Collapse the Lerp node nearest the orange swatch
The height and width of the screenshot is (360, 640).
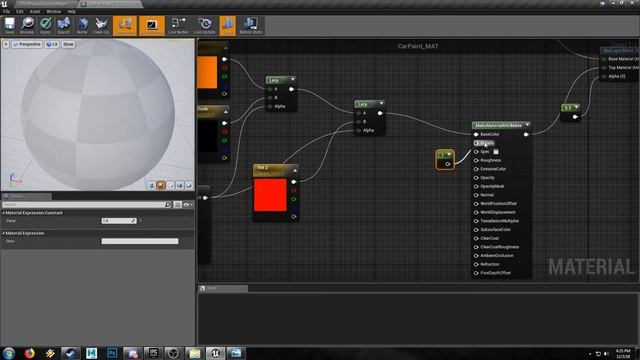pos(292,79)
